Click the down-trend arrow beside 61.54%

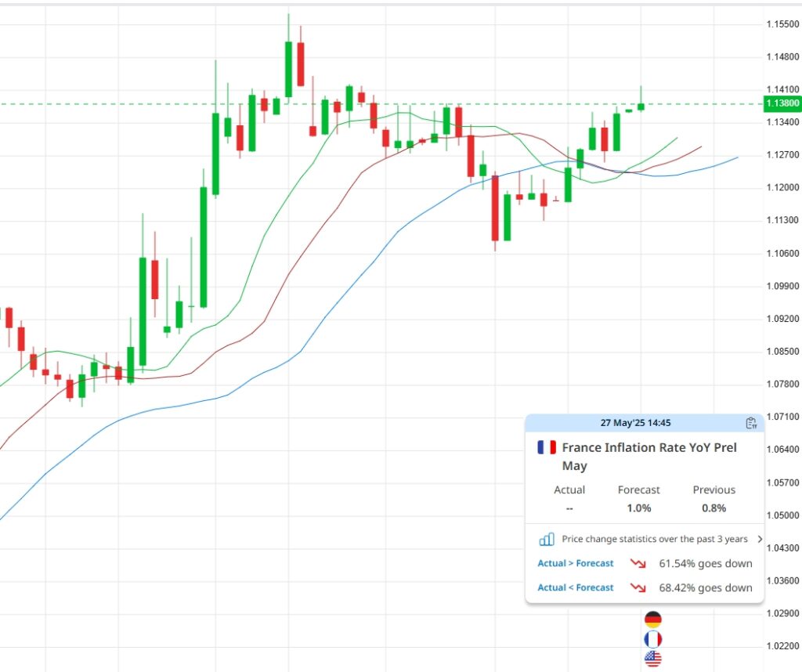pyautogui.click(x=638, y=563)
